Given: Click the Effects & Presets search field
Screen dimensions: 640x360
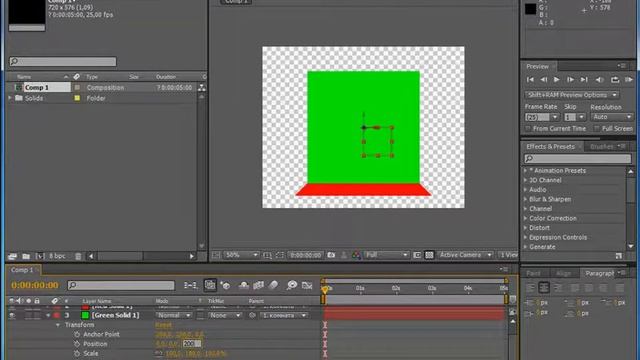Looking at the screenshot, I should (578, 158).
